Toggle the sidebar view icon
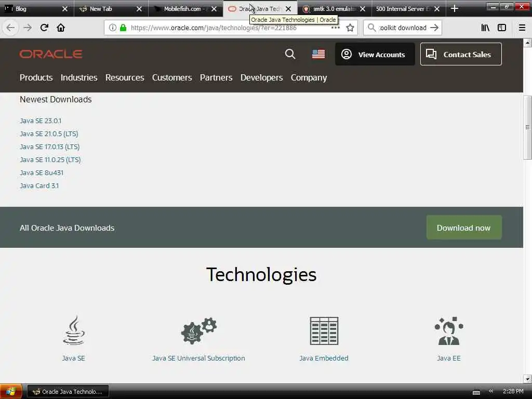Viewport: 532px width, 399px height. coord(502,28)
